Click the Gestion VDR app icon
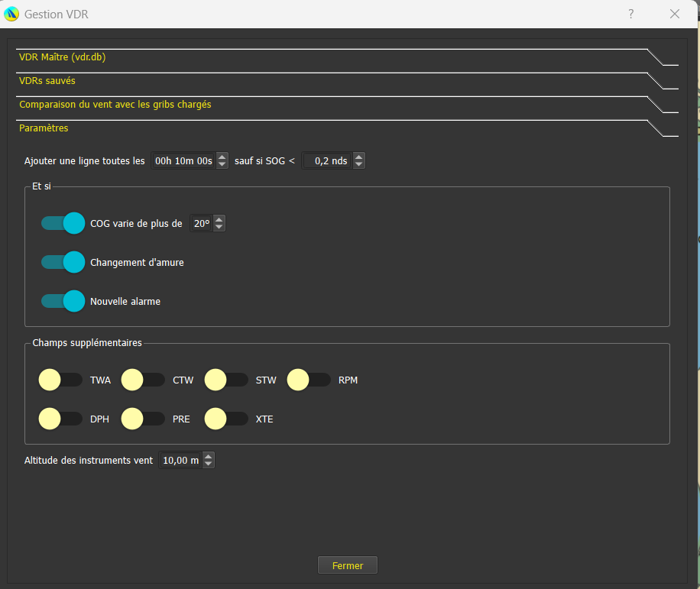The image size is (700, 589). click(x=11, y=14)
